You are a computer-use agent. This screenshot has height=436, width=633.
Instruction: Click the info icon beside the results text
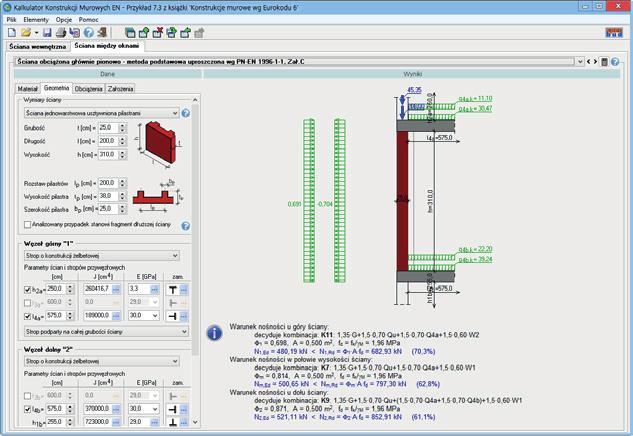coord(214,333)
